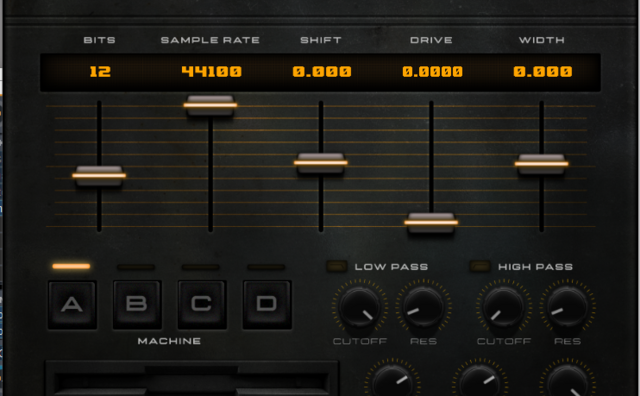Click the High Pass Cutoff knob
Screen dimensions: 640x396
503,307
